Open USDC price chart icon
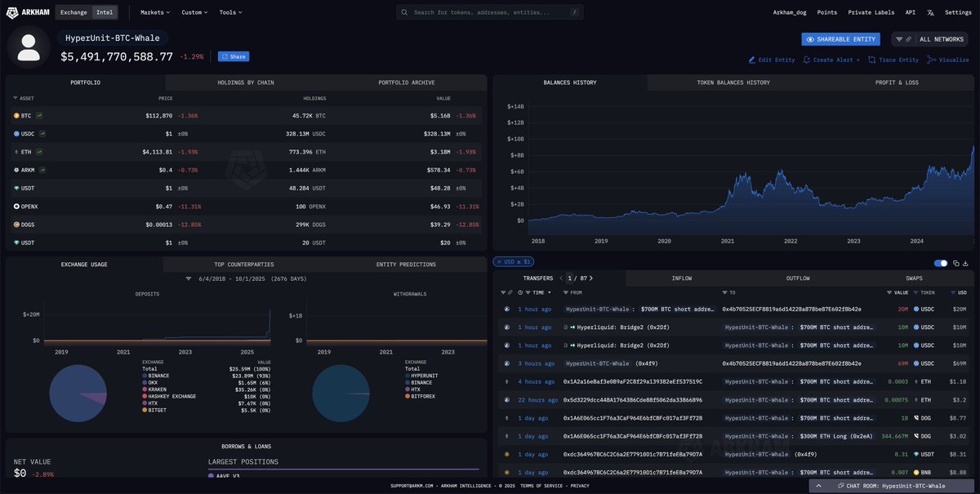The height and width of the screenshot is (494, 980). click(x=42, y=134)
